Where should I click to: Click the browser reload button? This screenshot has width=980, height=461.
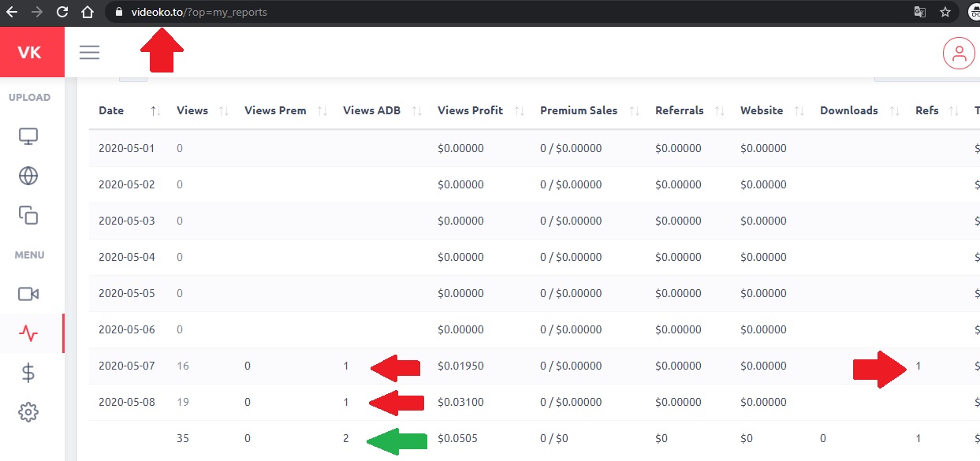62,12
